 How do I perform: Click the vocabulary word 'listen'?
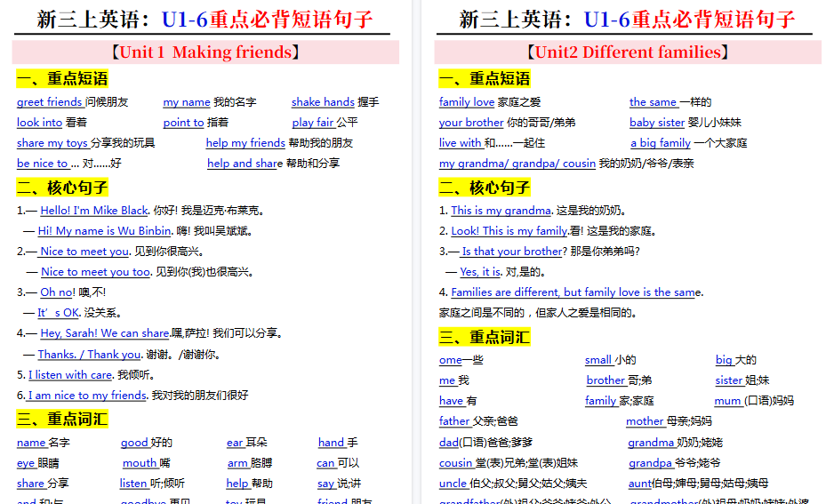(x=133, y=483)
